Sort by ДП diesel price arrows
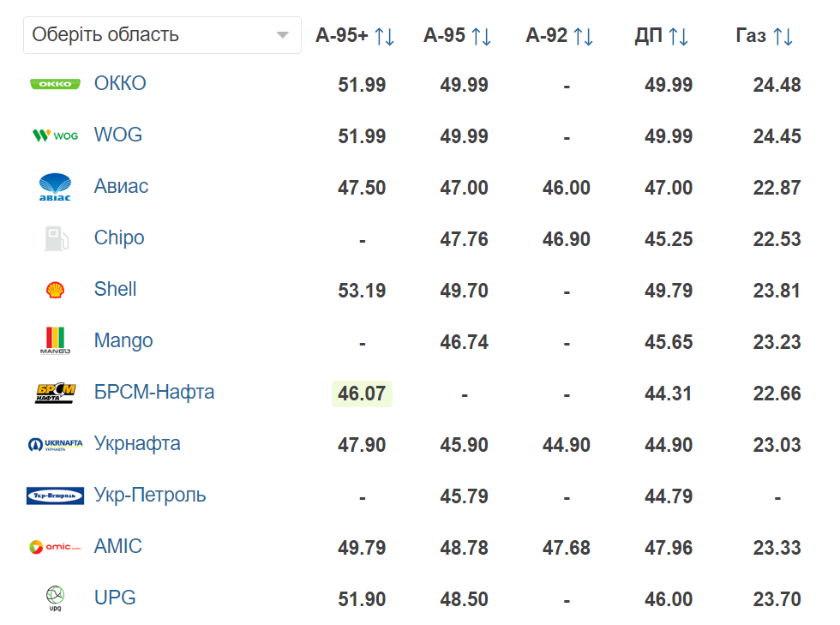This screenshot has height=625, width=840. (x=678, y=37)
